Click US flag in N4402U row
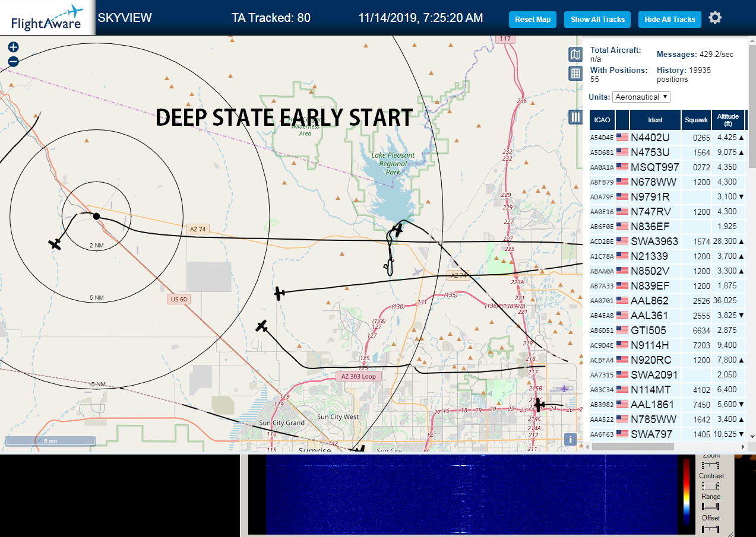 pos(622,137)
